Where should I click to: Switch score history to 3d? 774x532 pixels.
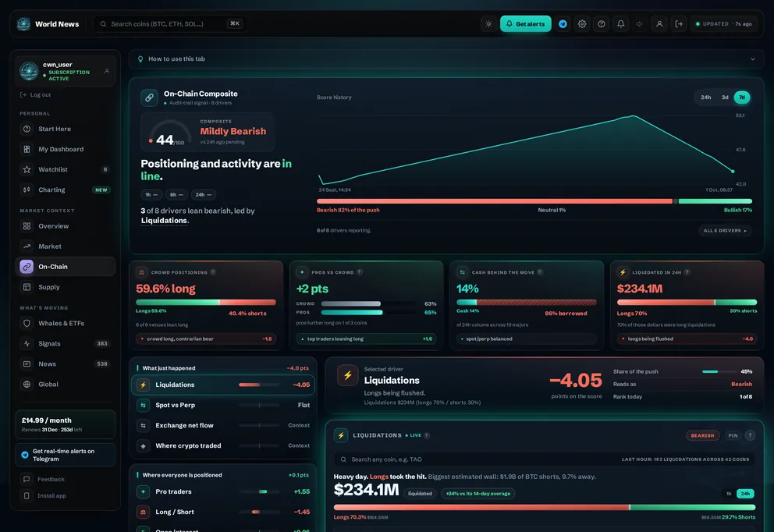pyautogui.click(x=725, y=98)
